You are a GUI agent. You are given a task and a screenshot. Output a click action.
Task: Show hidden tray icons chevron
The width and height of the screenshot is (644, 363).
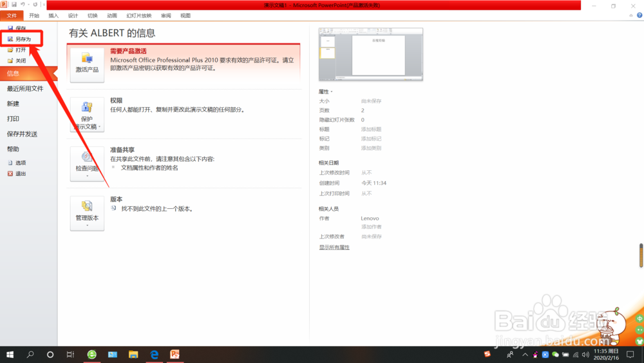point(525,355)
